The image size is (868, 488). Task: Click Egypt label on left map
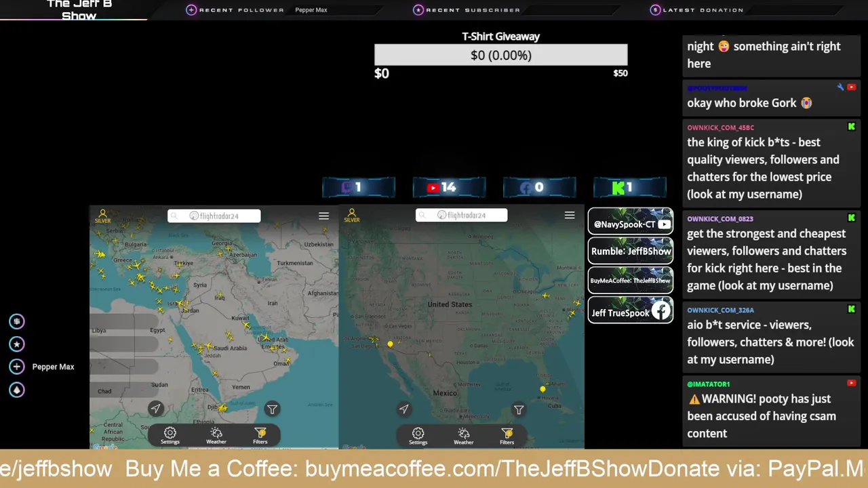[x=157, y=330]
